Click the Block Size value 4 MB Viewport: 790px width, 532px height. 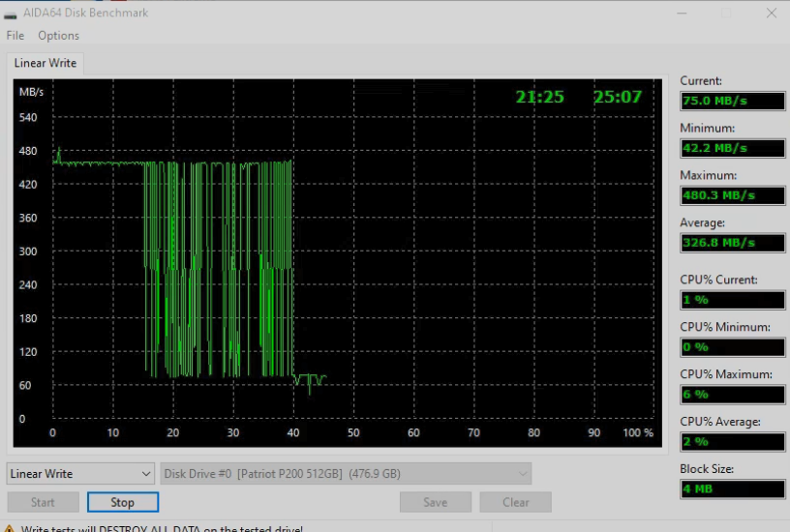pyautogui.click(x=733, y=489)
